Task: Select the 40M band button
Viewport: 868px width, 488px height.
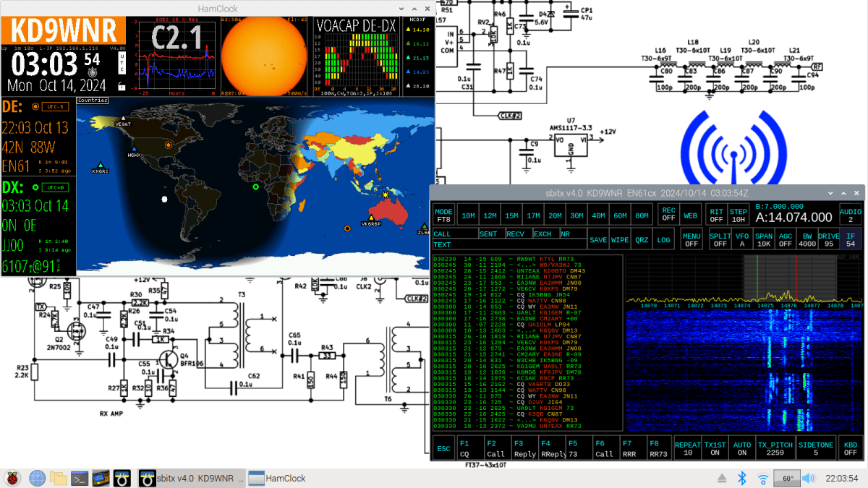Action: 597,215
